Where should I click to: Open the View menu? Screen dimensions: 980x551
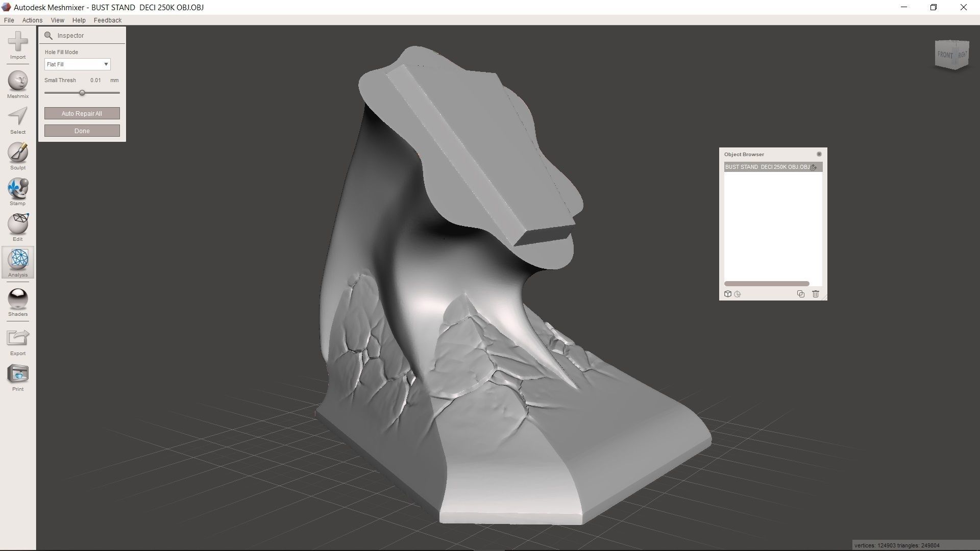(57, 20)
